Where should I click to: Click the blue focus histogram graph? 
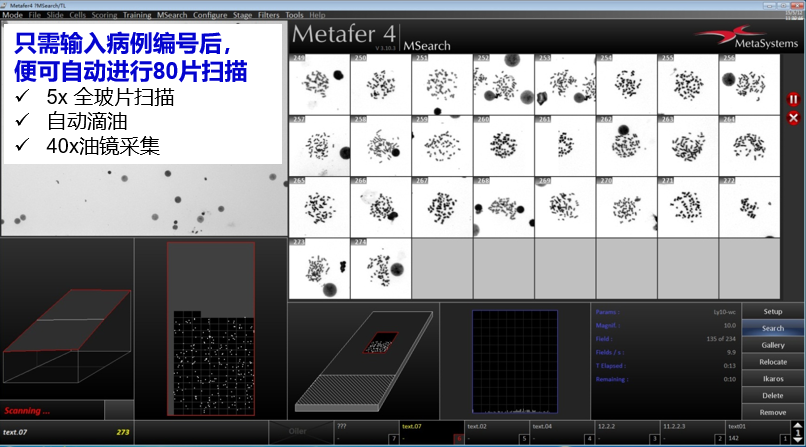(515, 362)
